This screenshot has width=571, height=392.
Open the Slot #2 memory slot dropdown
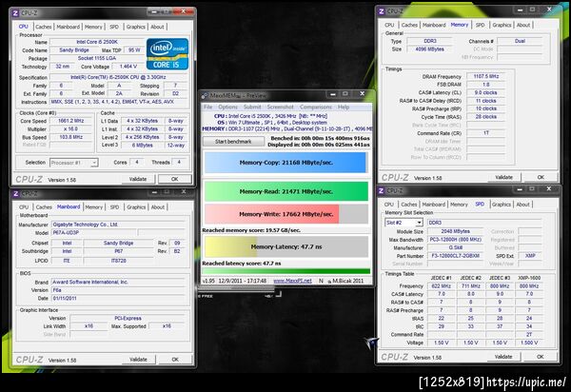[x=404, y=223]
